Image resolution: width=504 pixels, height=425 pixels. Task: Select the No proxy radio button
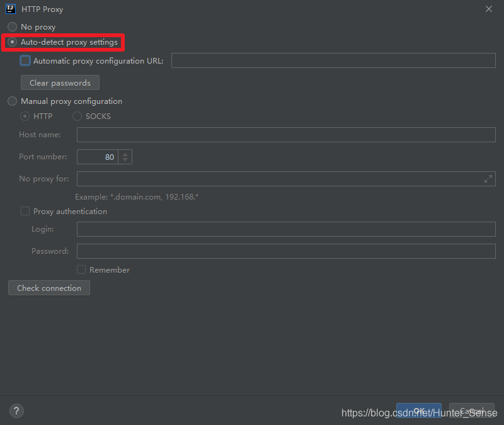[12, 26]
